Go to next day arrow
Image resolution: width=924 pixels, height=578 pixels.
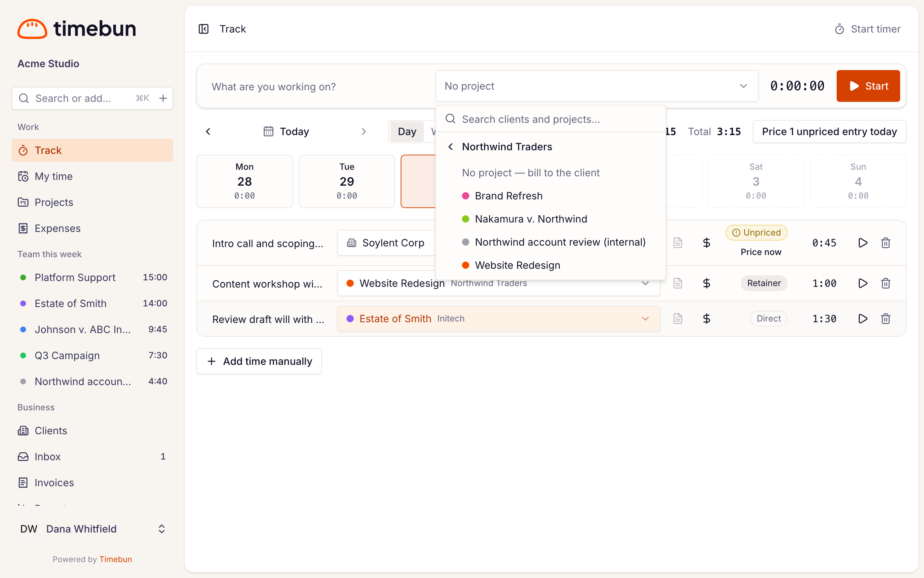[363, 131]
